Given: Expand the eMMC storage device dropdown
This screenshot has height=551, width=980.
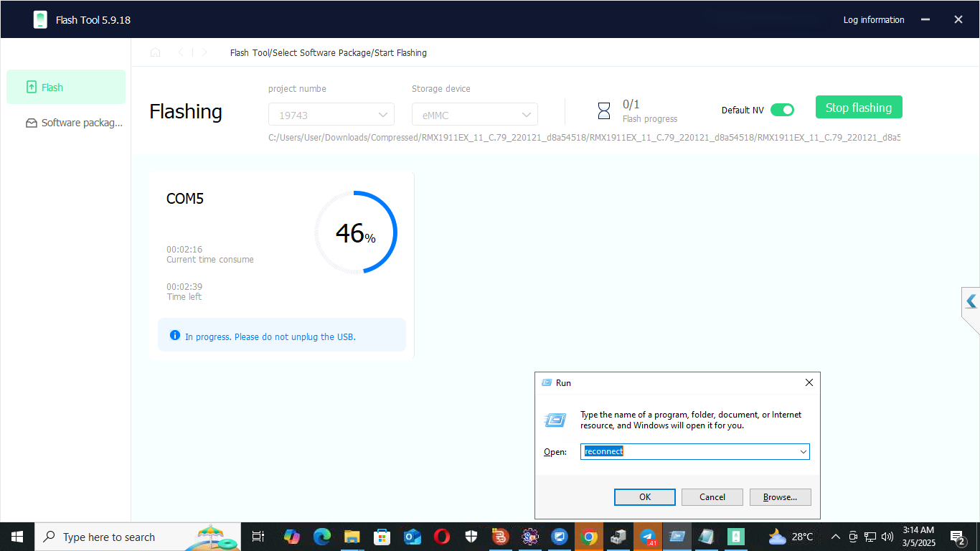Looking at the screenshot, I should (x=474, y=115).
